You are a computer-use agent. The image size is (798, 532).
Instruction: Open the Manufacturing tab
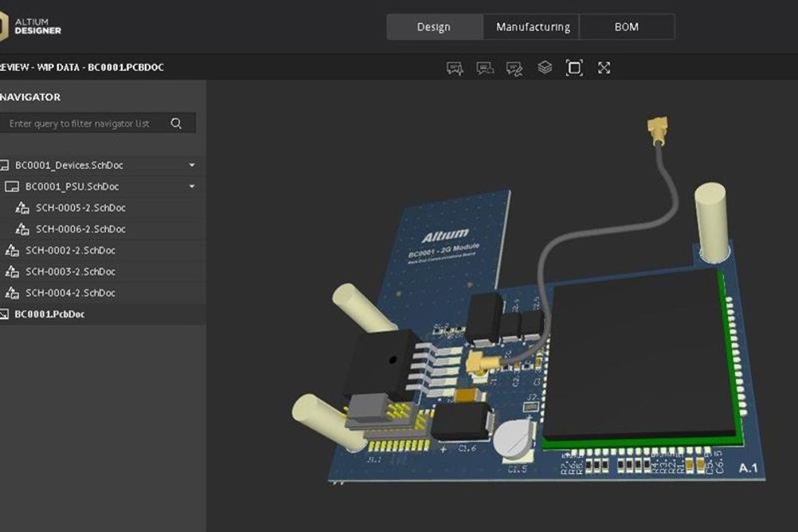coord(533,27)
